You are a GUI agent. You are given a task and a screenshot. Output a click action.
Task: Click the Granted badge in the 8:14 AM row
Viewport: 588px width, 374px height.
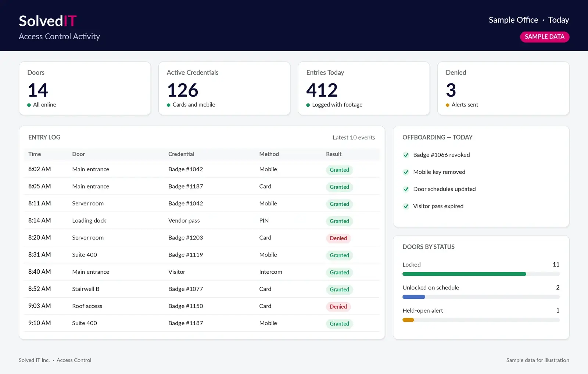tap(339, 221)
